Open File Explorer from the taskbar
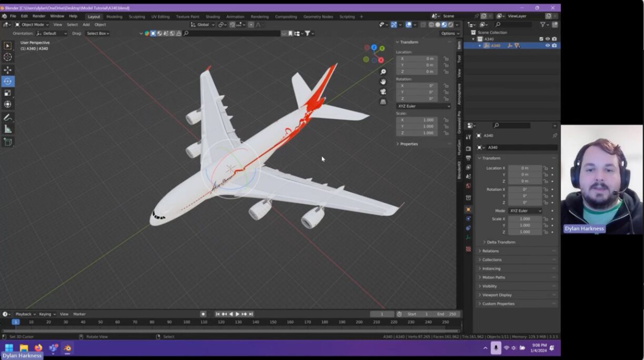644x360 pixels. (x=24, y=348)
